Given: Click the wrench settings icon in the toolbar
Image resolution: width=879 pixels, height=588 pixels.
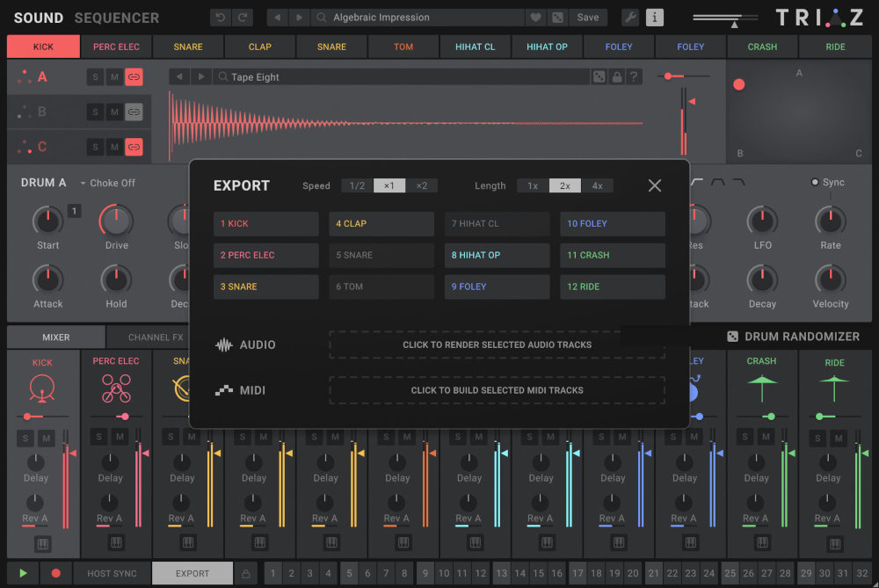Looking at the screenshot, I should (630, 17).
